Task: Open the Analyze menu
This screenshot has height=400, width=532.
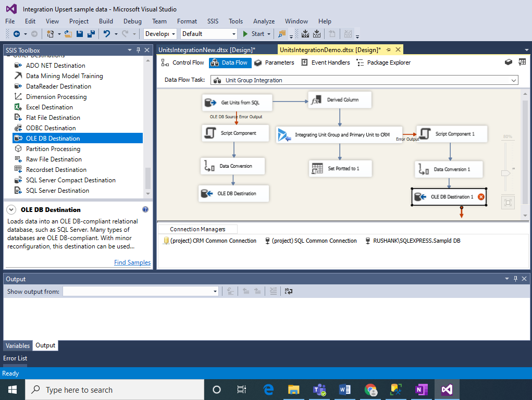Action: pos(264,21)
